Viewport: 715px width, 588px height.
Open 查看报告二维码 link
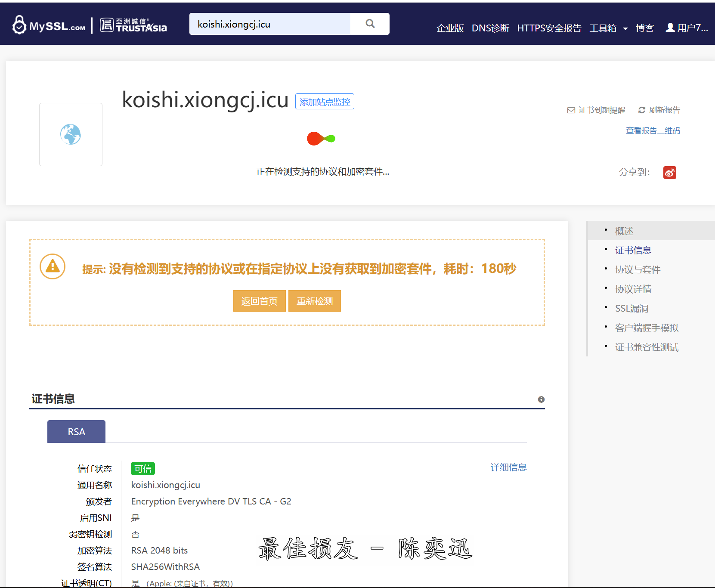(653, 130)
